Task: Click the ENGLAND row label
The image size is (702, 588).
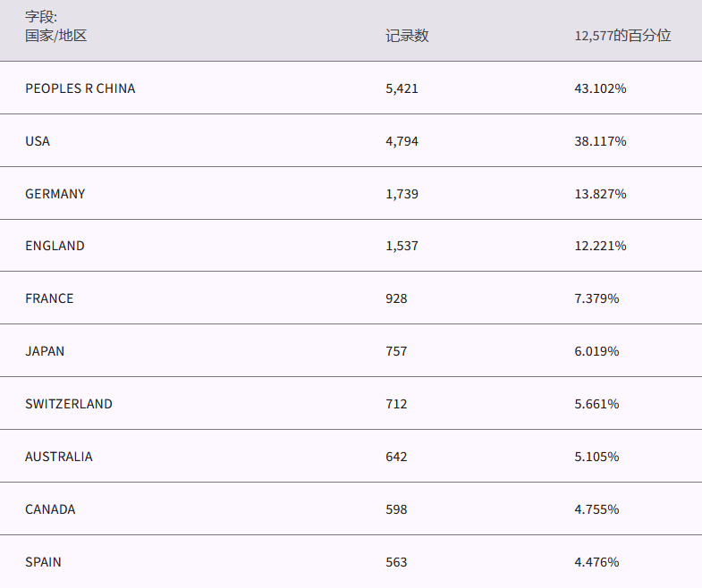Action: tap(55, 246)
